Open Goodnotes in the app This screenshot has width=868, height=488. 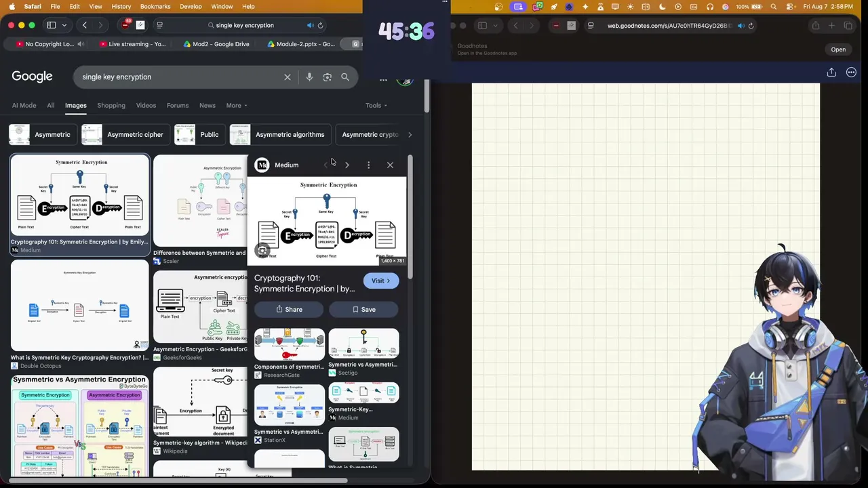click(838, 49)
